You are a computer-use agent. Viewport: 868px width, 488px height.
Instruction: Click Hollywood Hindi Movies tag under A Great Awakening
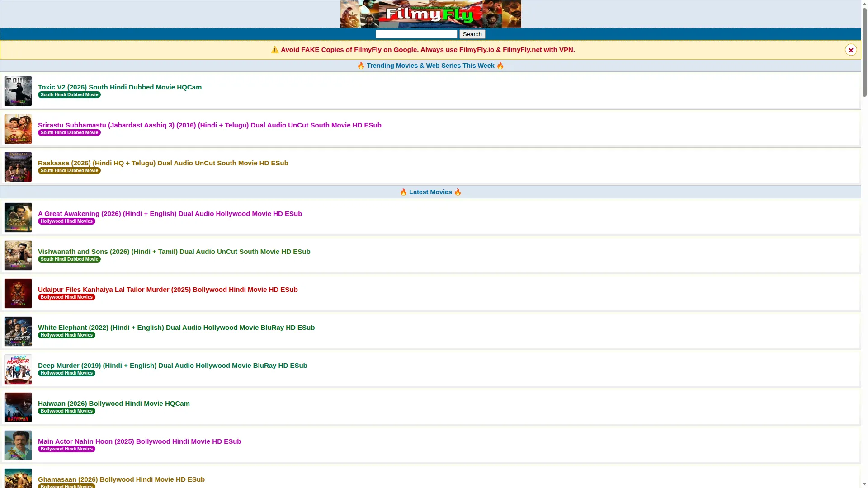click(x=66, y=221)
